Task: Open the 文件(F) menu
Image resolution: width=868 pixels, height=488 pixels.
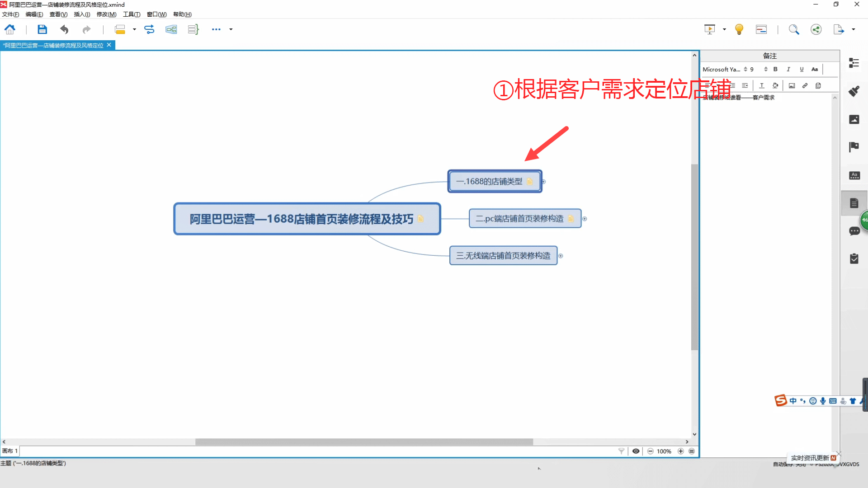Action: tap(10, 14)
